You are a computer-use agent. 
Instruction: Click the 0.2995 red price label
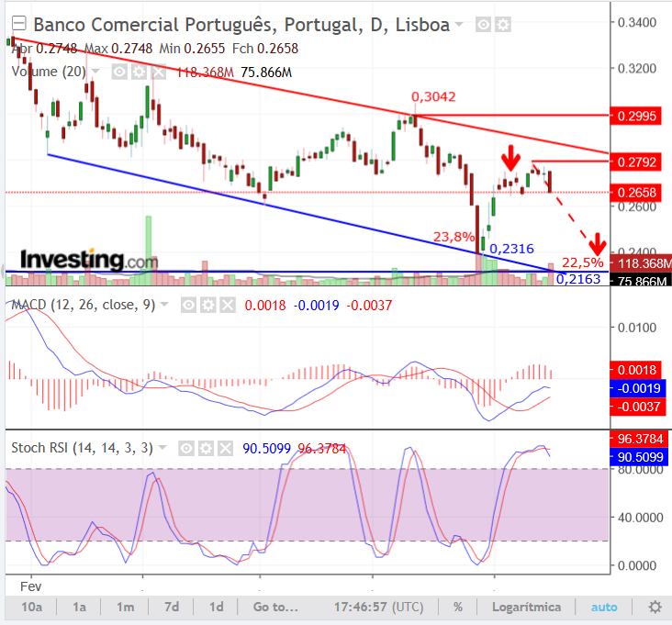pyautogui.click(x=636, y=116)
